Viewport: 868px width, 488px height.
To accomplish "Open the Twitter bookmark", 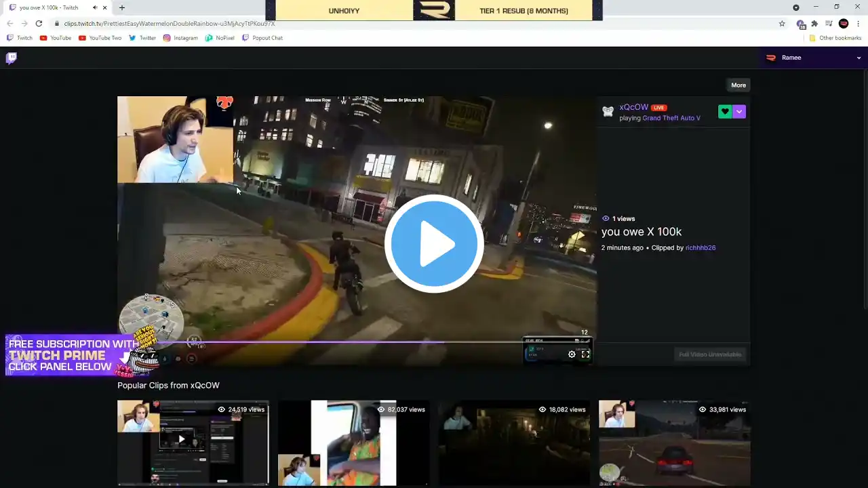I will 142,38.
